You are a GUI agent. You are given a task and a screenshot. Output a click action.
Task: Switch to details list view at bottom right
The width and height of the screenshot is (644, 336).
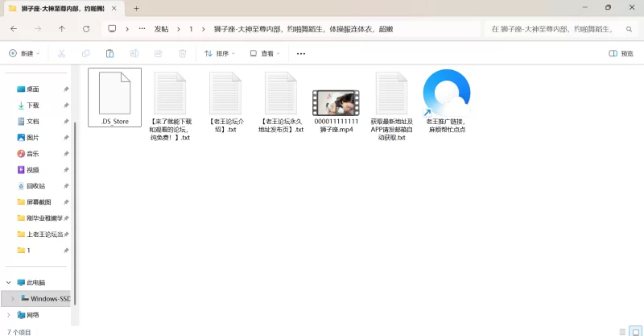[x=621, y=331]
